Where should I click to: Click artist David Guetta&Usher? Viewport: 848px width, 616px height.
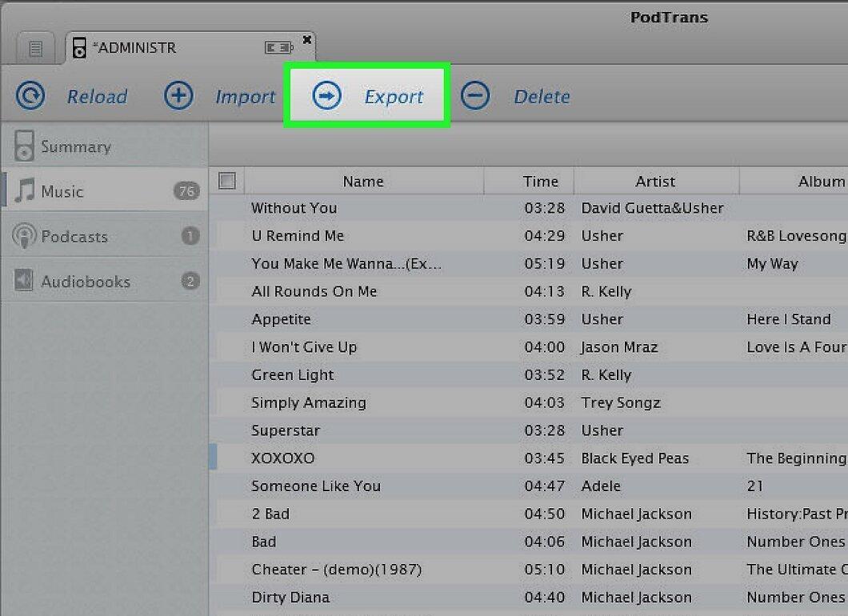pyautogui.click(x=652, y=208)
